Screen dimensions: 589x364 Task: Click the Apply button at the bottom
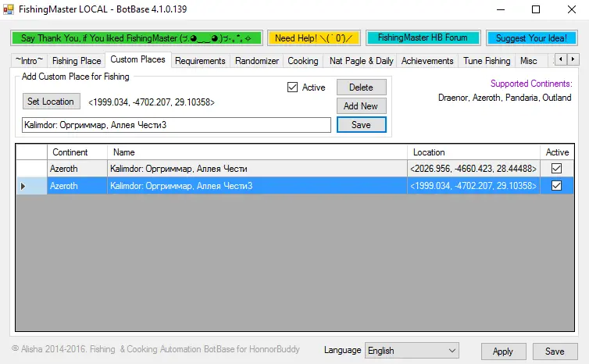(503, 352)
